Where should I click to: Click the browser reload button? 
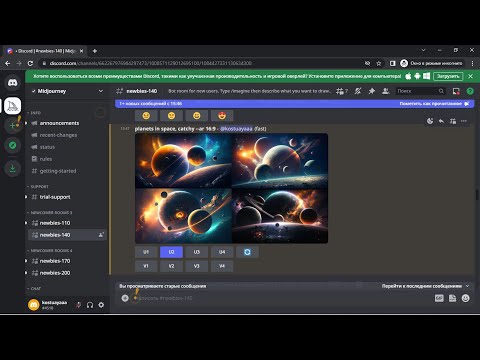tap(30, 63)
